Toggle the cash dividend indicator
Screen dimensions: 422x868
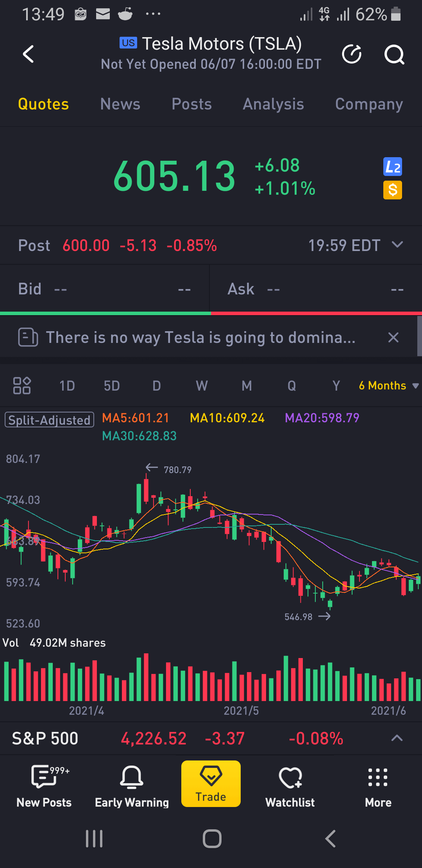(x=393, y=190)
